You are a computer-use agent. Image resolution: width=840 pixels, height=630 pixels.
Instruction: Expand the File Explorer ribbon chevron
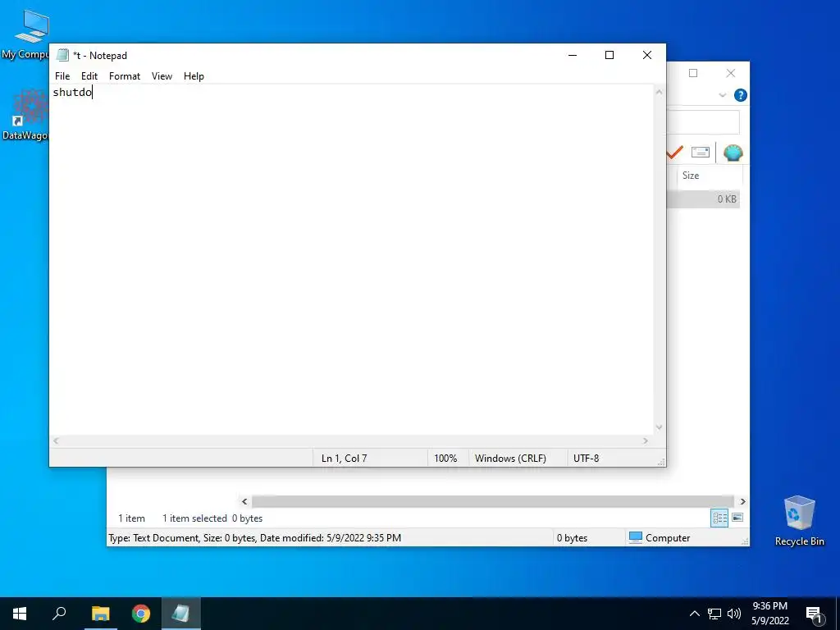point(722,95)
